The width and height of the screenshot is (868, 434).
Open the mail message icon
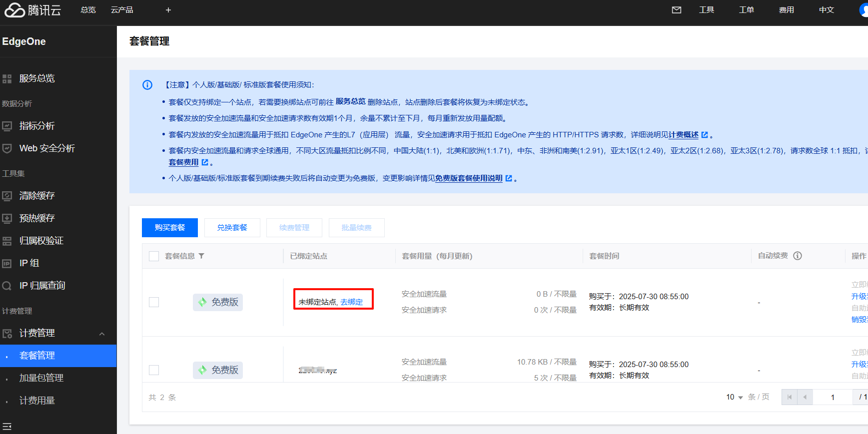[677, 10]
